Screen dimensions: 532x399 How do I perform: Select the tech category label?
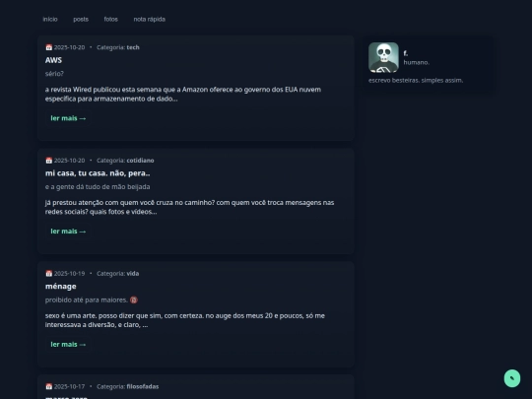[x=133, y=47]
